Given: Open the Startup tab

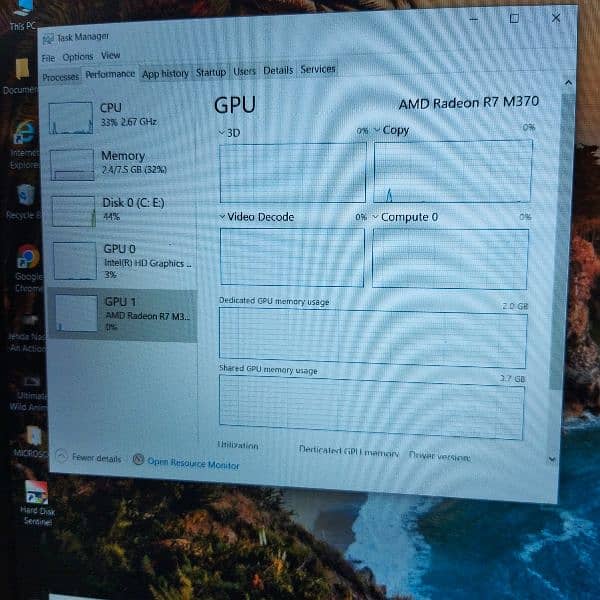Looking at the screenshot, I should click(211, 72).
